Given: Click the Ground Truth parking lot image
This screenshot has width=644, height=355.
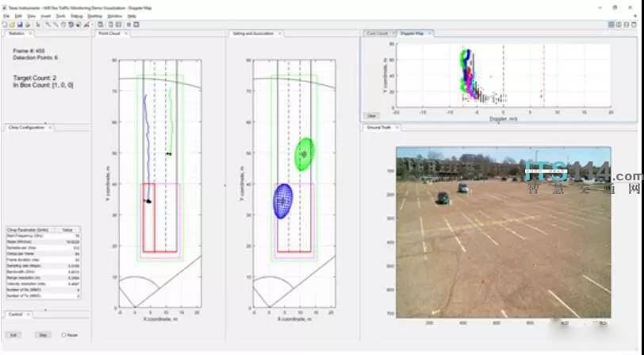Looking at the screenshot, I should [503, 232].
